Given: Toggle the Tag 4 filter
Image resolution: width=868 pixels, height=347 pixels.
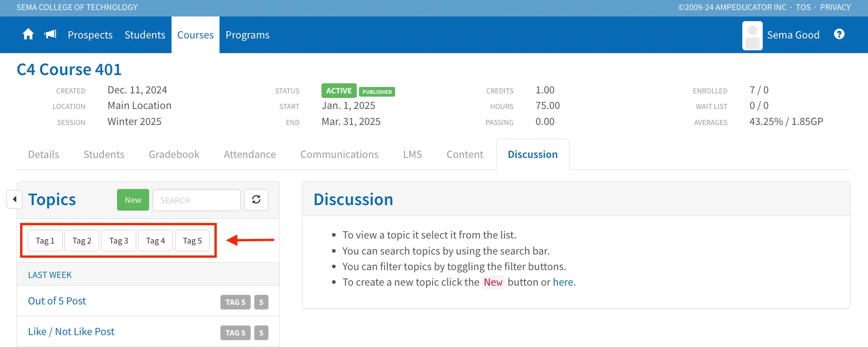Looking at the screenshot, I should tap(155, 241).
